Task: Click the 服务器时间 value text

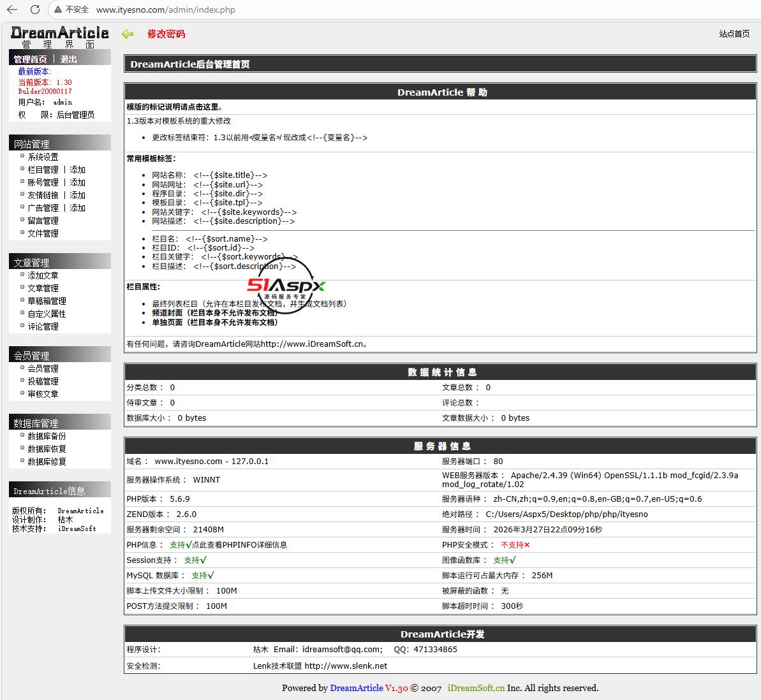Action: coord(547,530)
